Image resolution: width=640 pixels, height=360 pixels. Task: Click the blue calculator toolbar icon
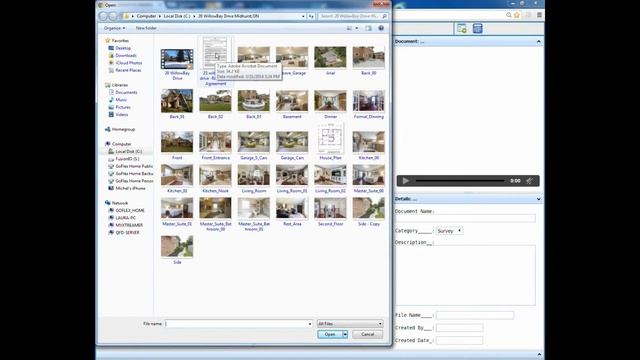click(x=477, y=28)
